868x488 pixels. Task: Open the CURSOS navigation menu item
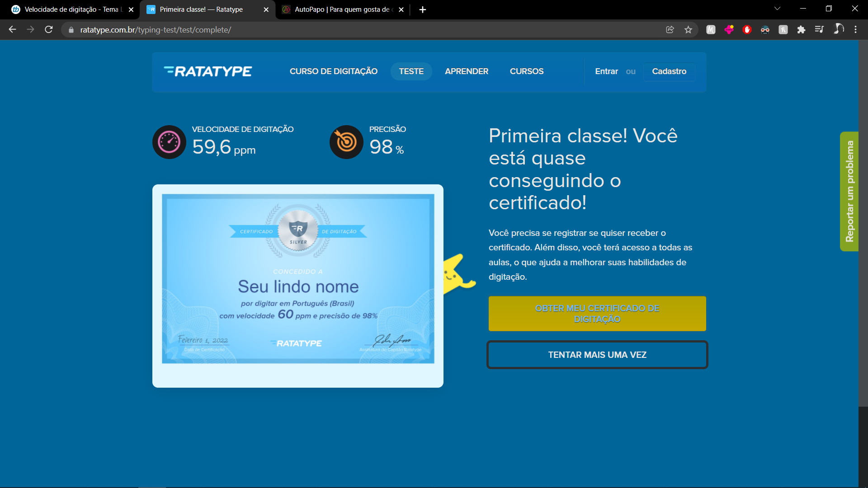526,71
